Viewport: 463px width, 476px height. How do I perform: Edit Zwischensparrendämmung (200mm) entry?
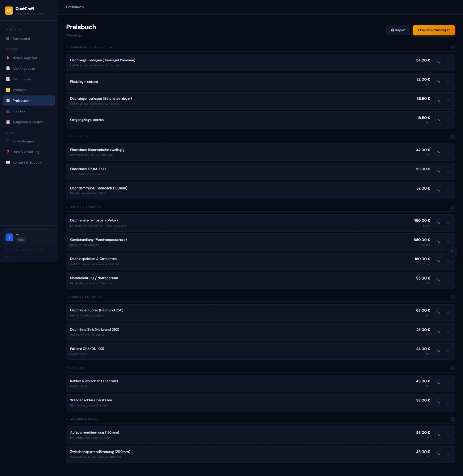coord(438,454)
